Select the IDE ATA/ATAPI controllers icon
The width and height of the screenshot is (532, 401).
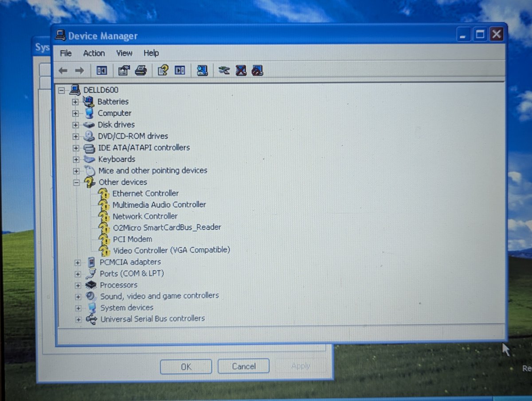[x=90, y=148]
